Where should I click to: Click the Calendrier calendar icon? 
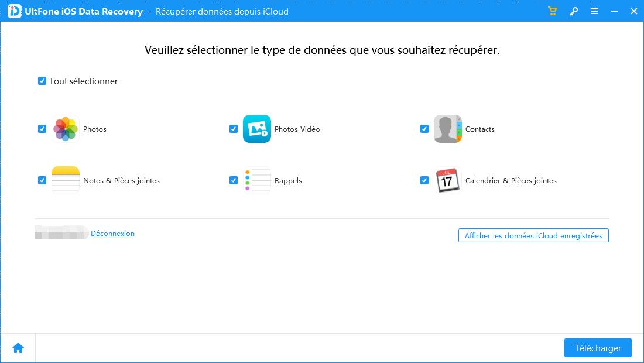pos(447,180)
